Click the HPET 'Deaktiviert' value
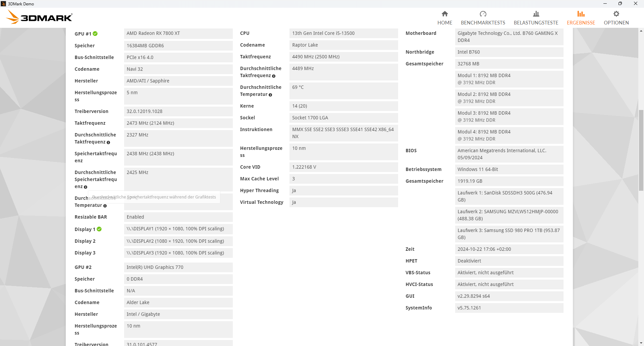 tap(509, 261)
